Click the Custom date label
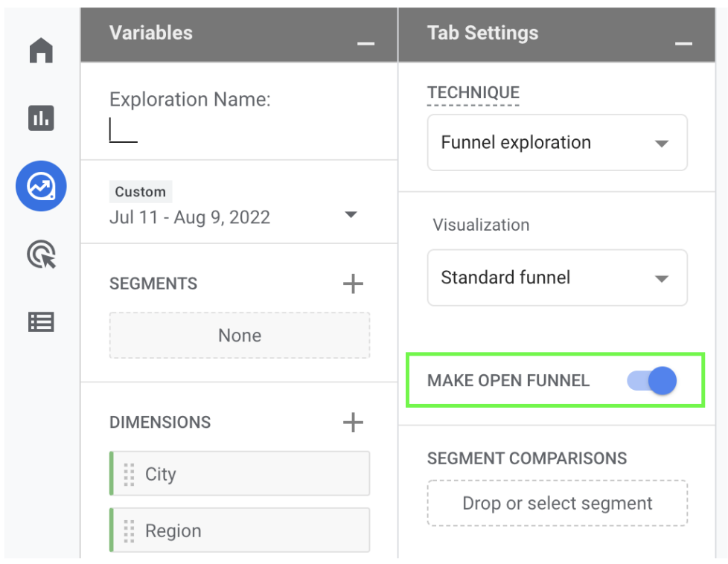 coord(140,192)
